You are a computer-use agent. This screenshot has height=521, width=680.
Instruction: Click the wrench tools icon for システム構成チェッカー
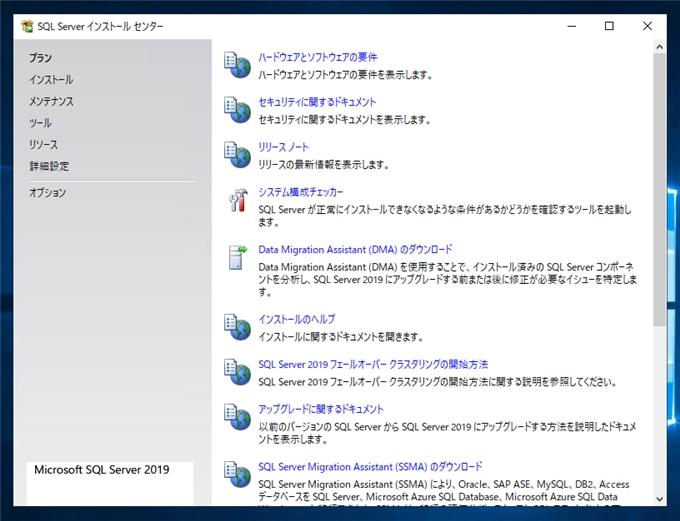pyautogui.click(x=238, y=200)
